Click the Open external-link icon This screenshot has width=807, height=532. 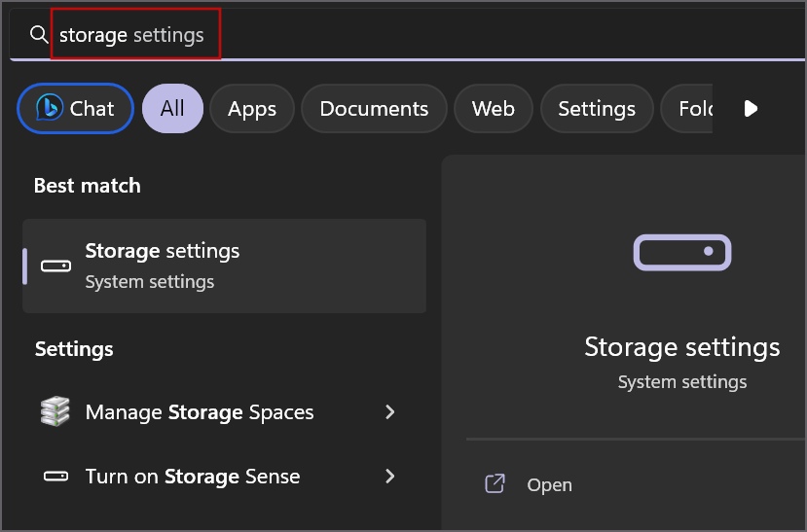(495, 484)
